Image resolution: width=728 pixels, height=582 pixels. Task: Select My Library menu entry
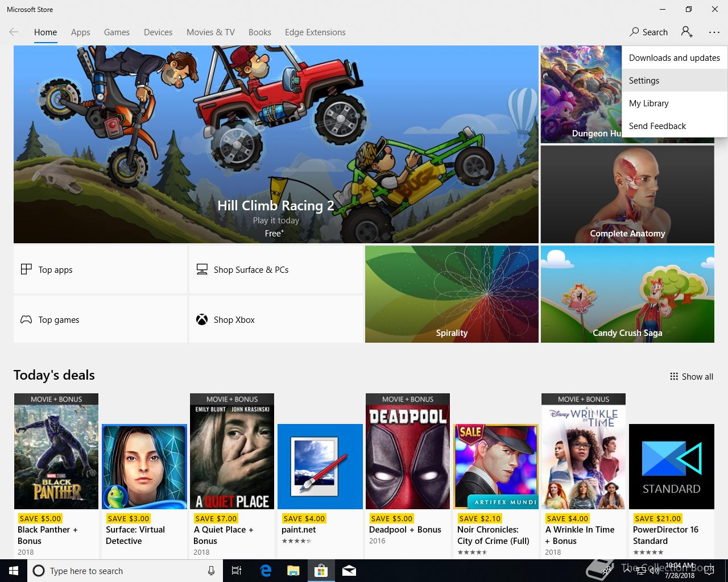pos(675,103)
